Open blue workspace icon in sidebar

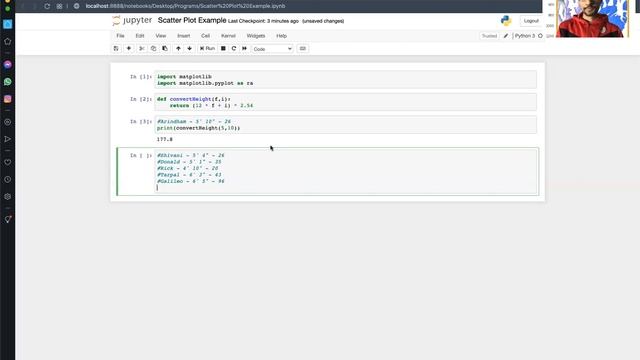coord(8,24)
